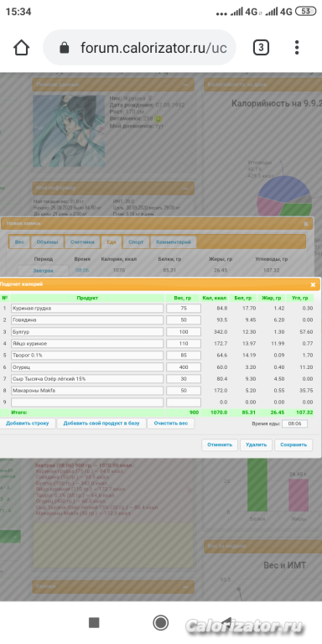The height and width of the screenshot is (644, 322).
Task: Click the Огурец product field
Action: [x=87, y=366]
